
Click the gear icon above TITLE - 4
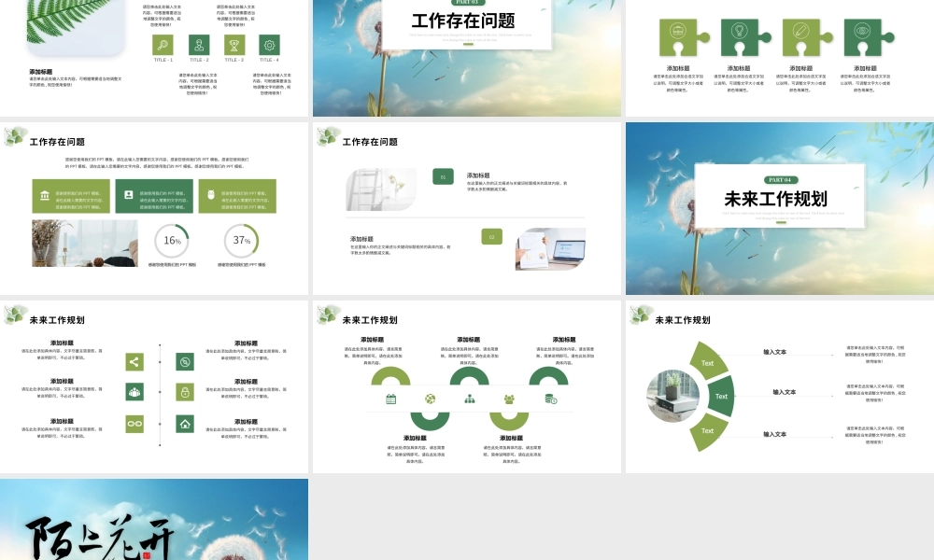(x=269, y=45)
